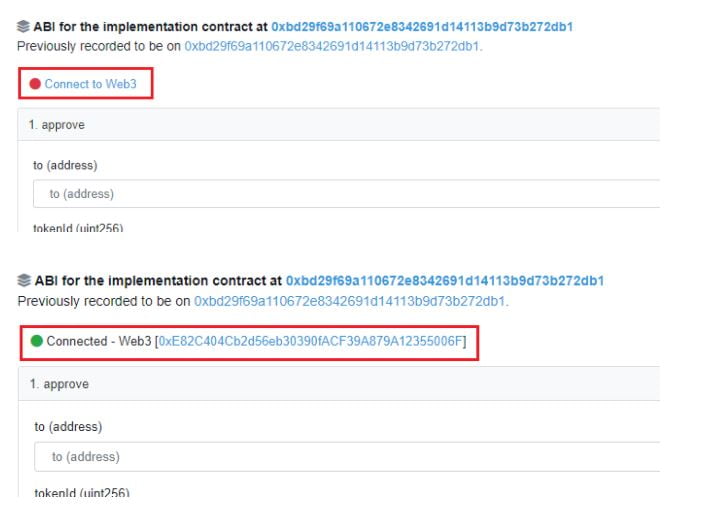This screenshot has width=701, height=517.
Task: Click the stack icon in the disconnected ABI heading
Action: point(23,26)
